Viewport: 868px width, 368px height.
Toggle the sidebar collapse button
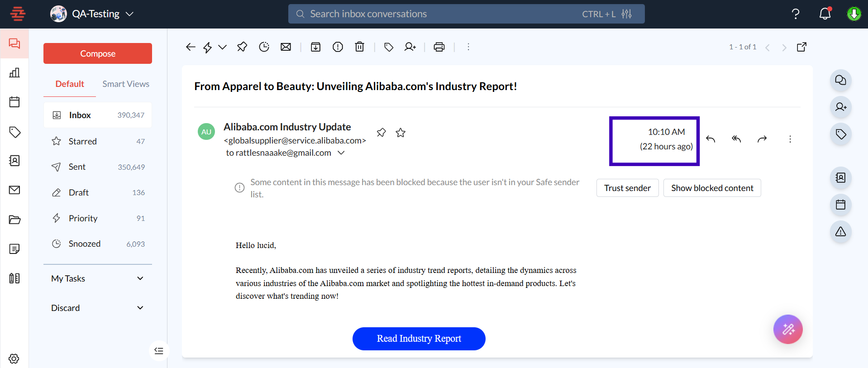pos(159,351)
